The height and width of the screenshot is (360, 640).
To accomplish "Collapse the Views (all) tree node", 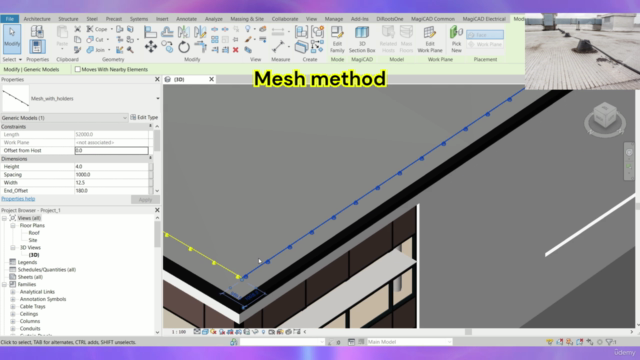I will point(4,218).
